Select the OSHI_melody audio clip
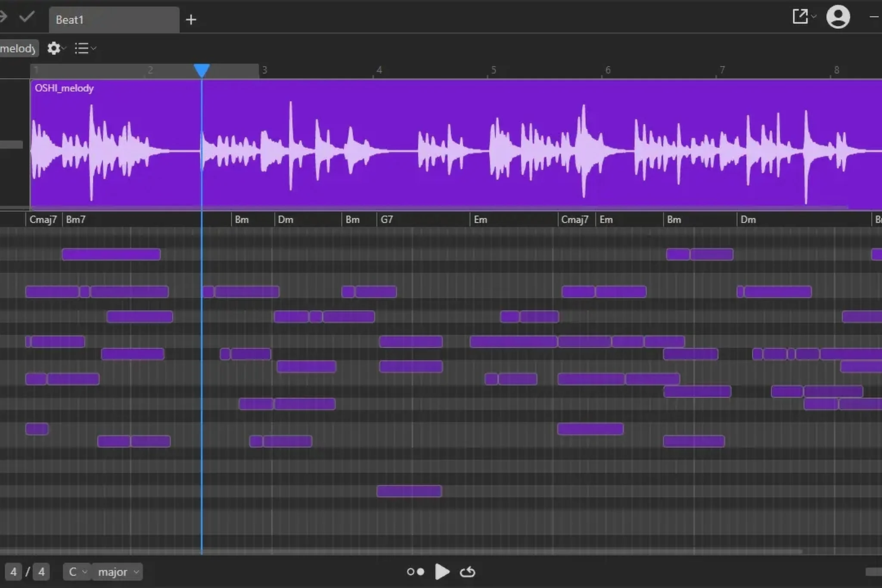This screenshot has height=588, width=882. [x=456, y=144]
